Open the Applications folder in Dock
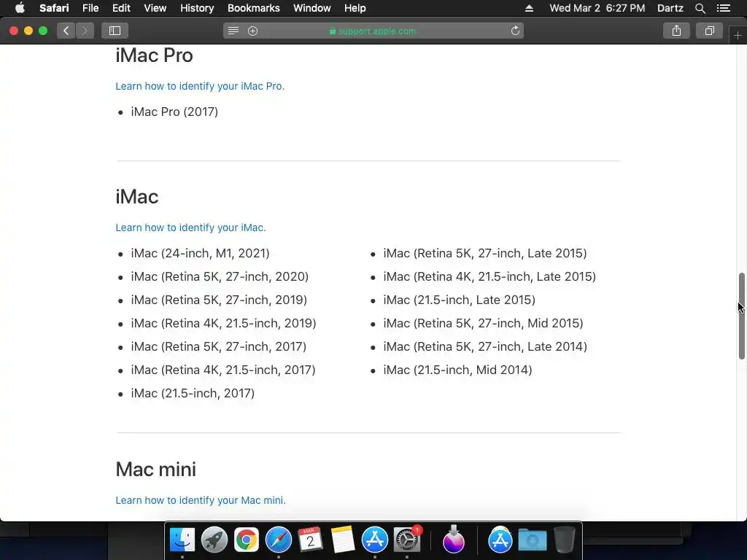The image size is (747, 560). 500,540
